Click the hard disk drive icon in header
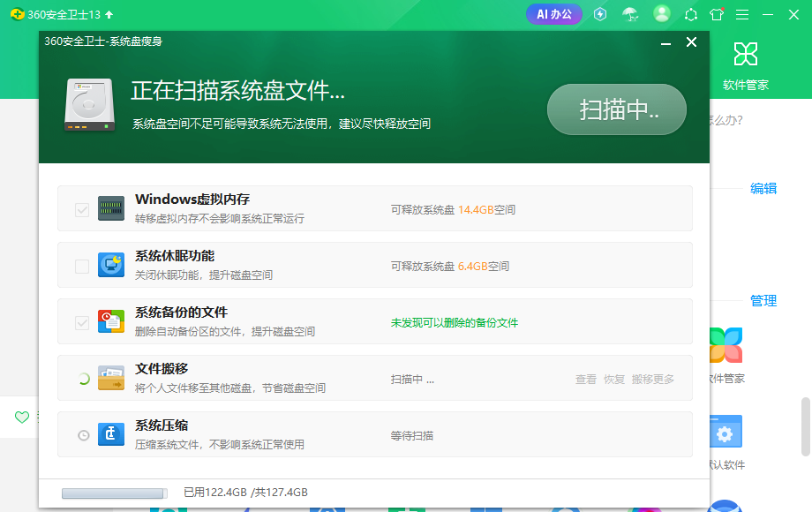 [89, 104]
